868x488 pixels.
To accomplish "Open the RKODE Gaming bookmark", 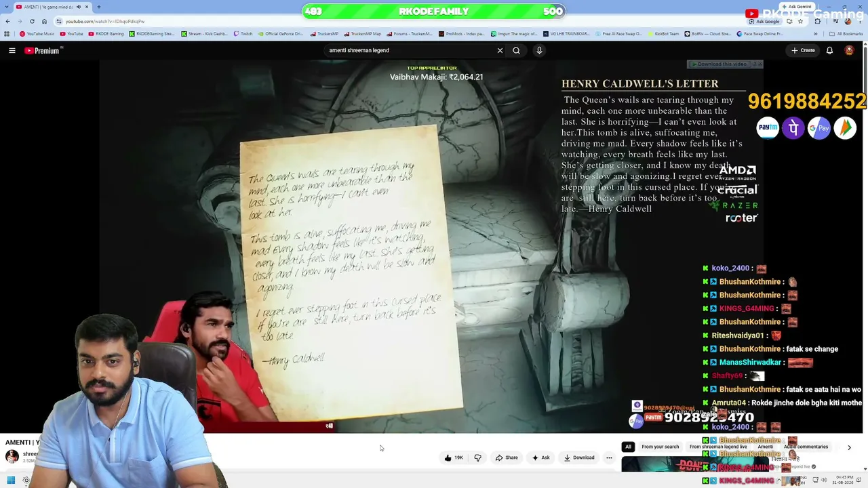I will click(x=106, y=34).
